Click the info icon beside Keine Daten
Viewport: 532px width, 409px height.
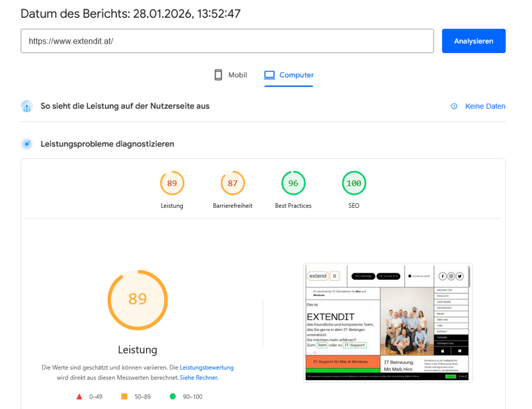click(x=454, y=106)
